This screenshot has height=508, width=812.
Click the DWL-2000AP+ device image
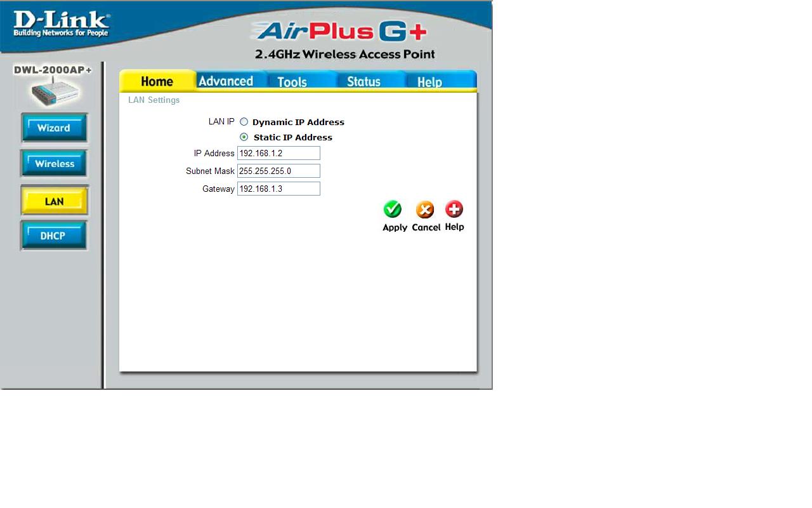54,93
